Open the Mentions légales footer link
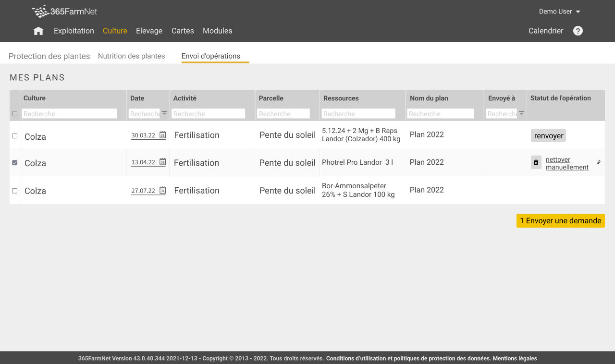 tap(515, 358)
